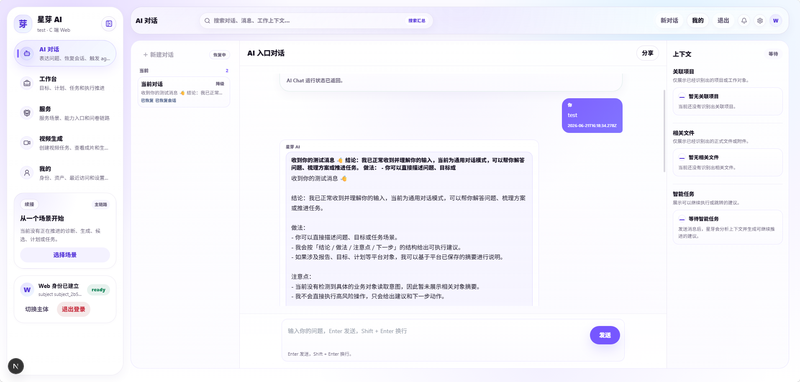Click the 持续 label on the 当前对话 card
The image size is (800, 382).
point(220,84)
